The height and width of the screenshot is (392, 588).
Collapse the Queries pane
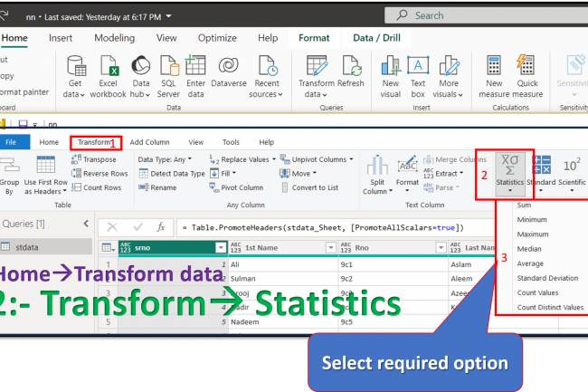(87, 224)
